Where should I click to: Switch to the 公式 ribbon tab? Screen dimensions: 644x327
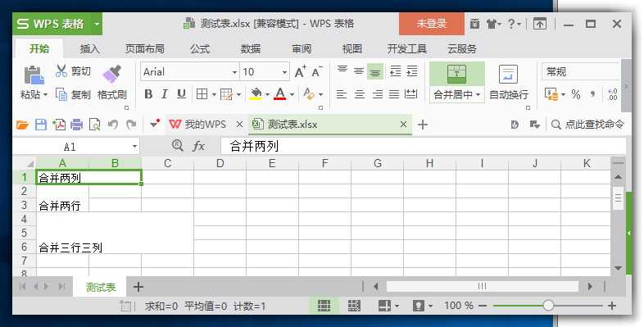click(200, 49)
